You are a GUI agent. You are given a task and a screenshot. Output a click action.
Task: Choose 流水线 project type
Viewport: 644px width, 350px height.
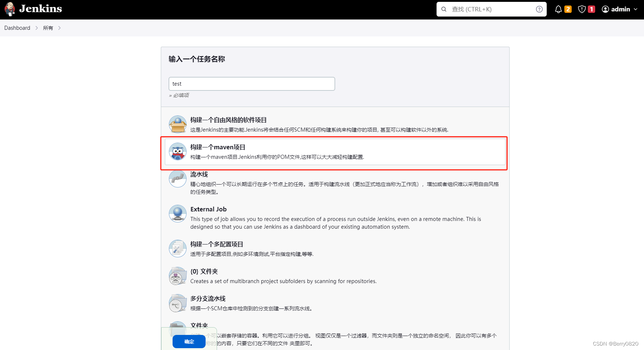click(x=199, y=174)
